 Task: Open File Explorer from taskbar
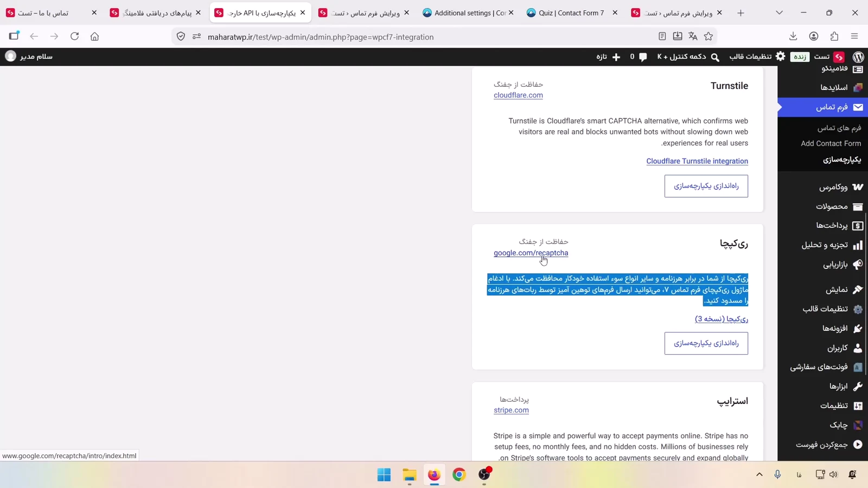click(x=410, y=474)
